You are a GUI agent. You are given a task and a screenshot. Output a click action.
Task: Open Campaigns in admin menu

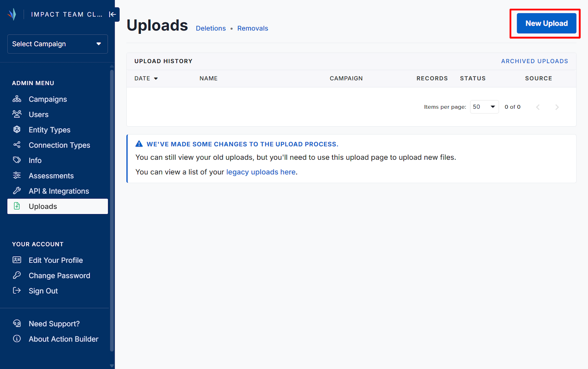58,99
